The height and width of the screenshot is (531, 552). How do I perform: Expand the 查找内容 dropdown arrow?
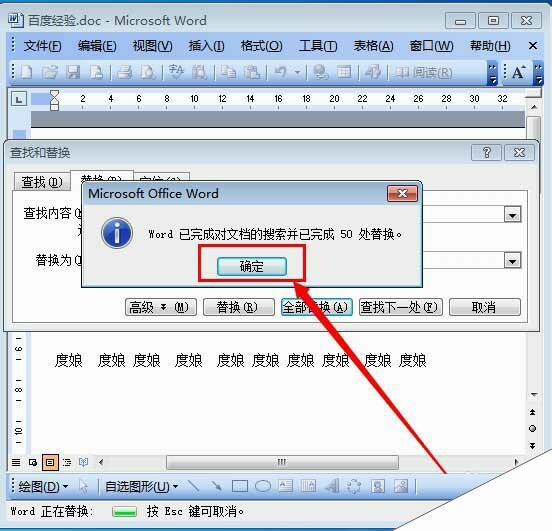pos(512,214)
